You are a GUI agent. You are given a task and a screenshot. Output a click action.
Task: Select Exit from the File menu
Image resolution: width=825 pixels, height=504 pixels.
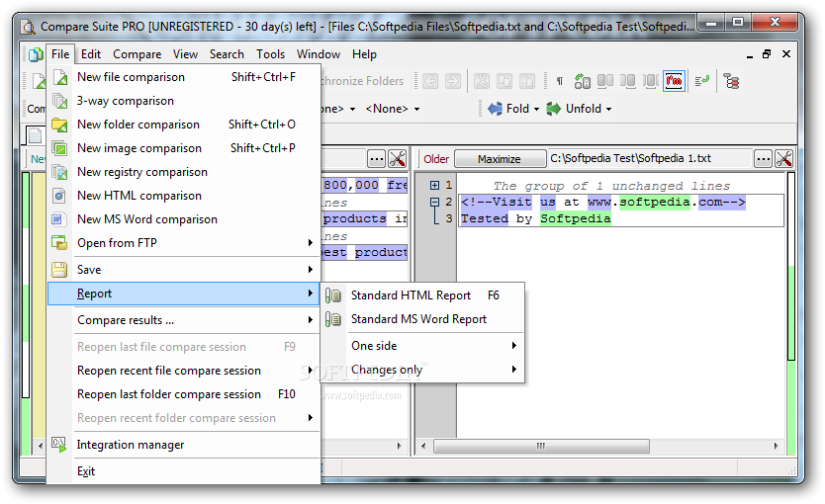183,471
